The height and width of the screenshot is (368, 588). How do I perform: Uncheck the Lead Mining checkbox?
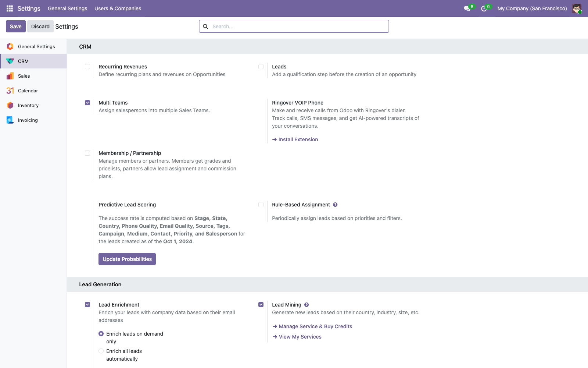tap(261, 305)
